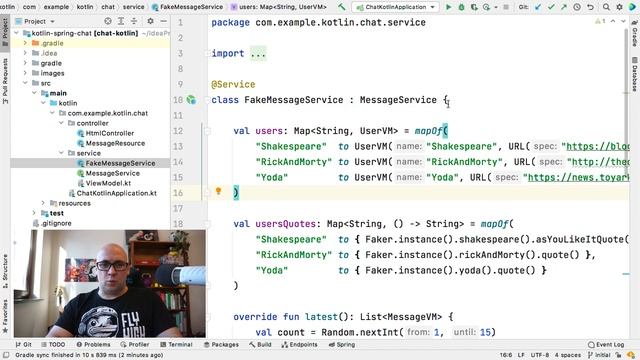Image resolution: width=640 pixels, height=360 pixels.
Task: Update project with the blue Git arrow
Action: tap(538, 7)
